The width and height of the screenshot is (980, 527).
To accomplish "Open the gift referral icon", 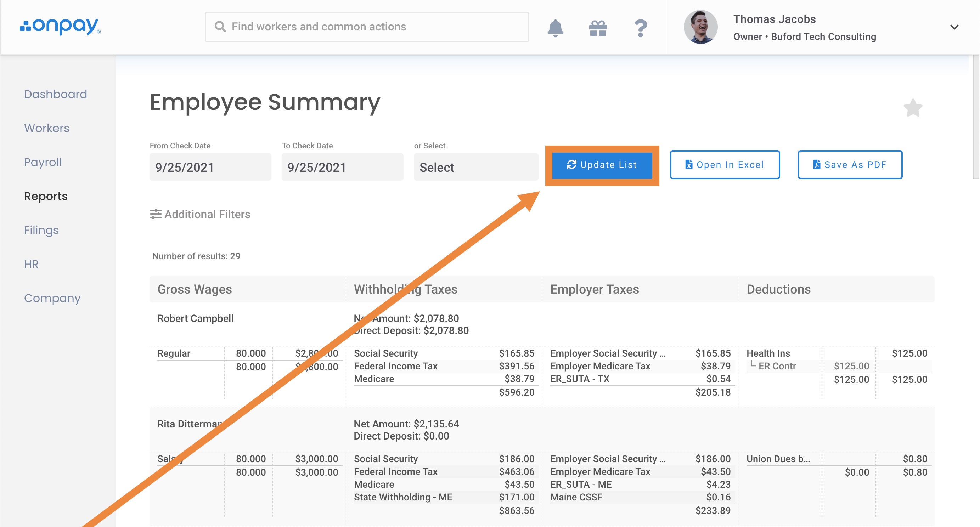I will 598,28.
